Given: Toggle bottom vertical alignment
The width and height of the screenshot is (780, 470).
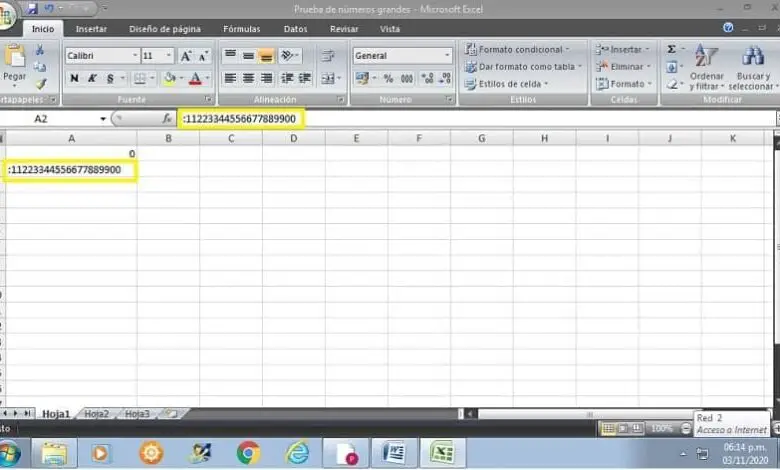Looking at the screenshot, I should pyautogui.click(x=267, y=56).
